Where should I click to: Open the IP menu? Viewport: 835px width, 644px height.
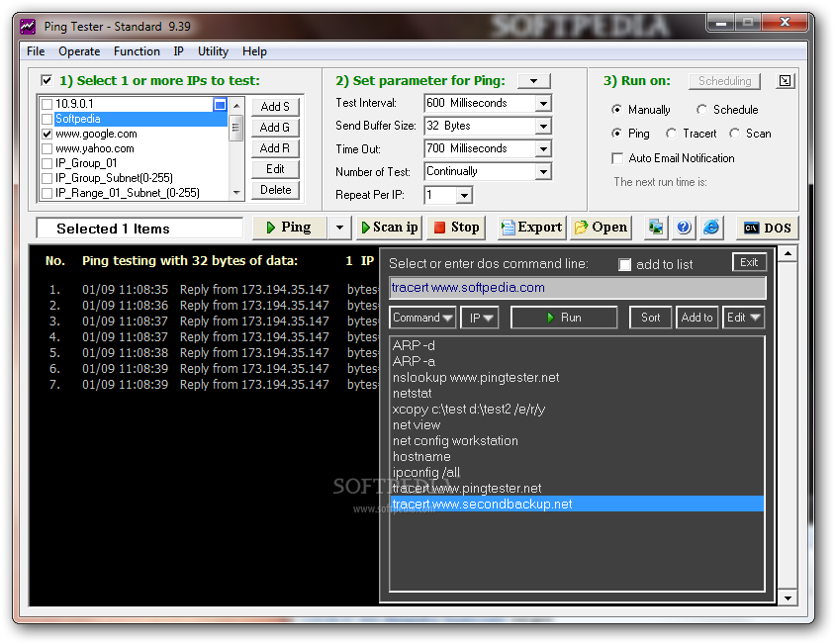coord(178,51)
